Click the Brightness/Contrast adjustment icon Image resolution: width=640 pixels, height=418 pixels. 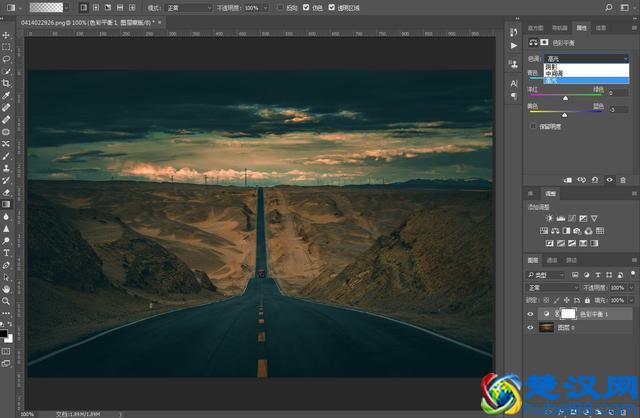tap(549, 217)
